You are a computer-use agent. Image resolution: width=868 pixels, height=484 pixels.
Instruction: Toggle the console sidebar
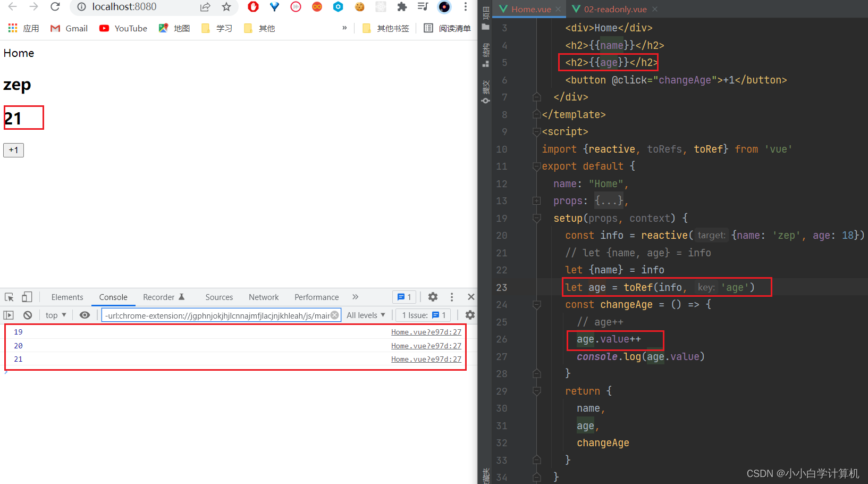(x=9, y=315)
